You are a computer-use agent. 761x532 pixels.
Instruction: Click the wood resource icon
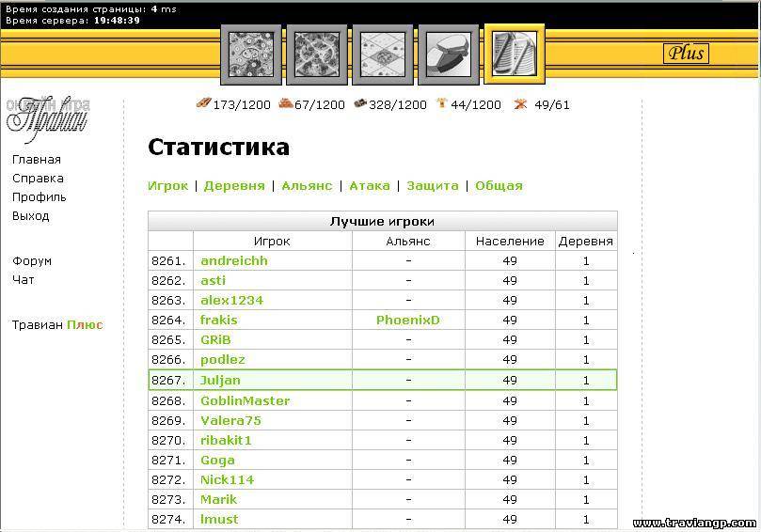204,103
